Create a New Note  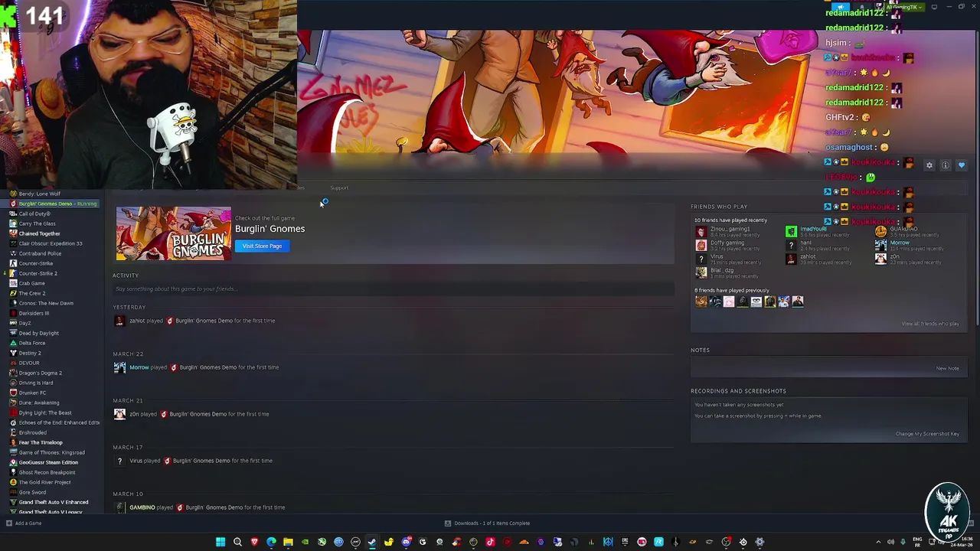coord(947,368)
